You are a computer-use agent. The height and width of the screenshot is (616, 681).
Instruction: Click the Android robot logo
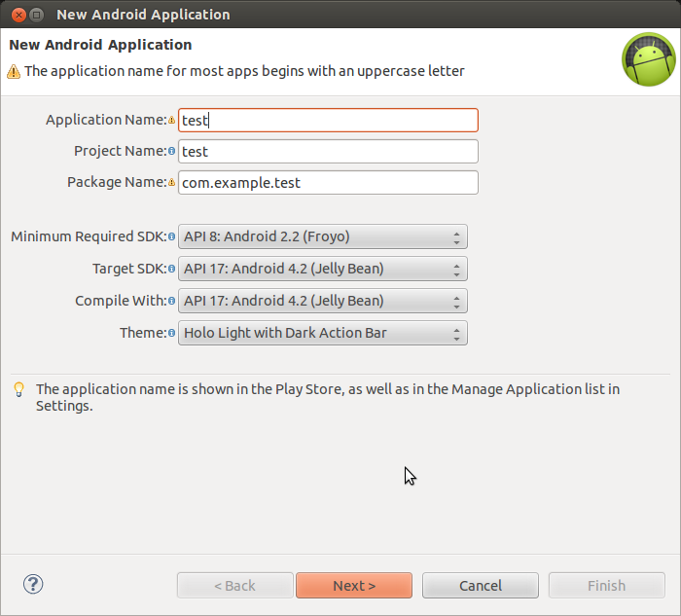pyautogui.click(x=649, y=59)
